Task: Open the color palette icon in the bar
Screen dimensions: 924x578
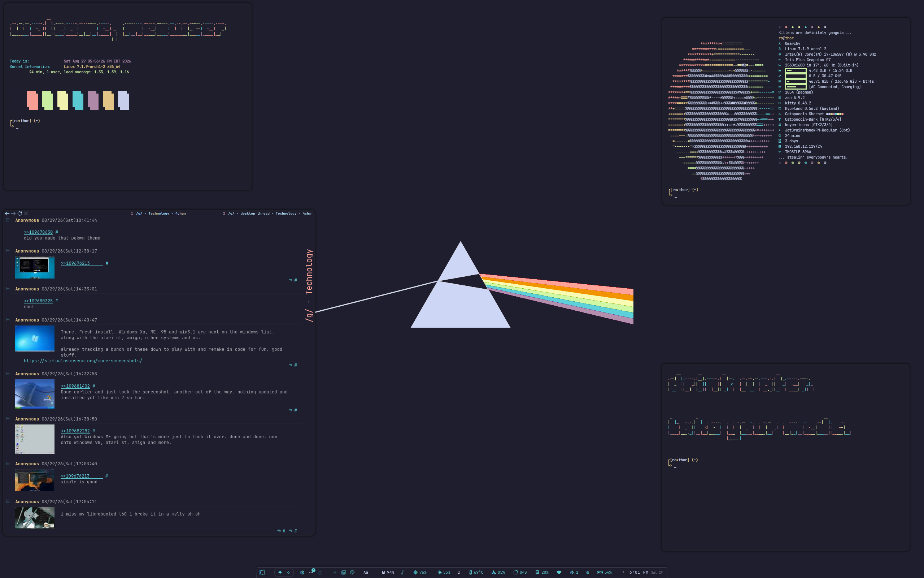Action: point(352,572)
